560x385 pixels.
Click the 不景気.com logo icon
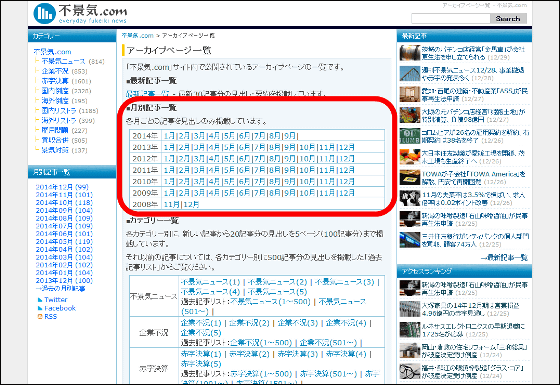45,13
